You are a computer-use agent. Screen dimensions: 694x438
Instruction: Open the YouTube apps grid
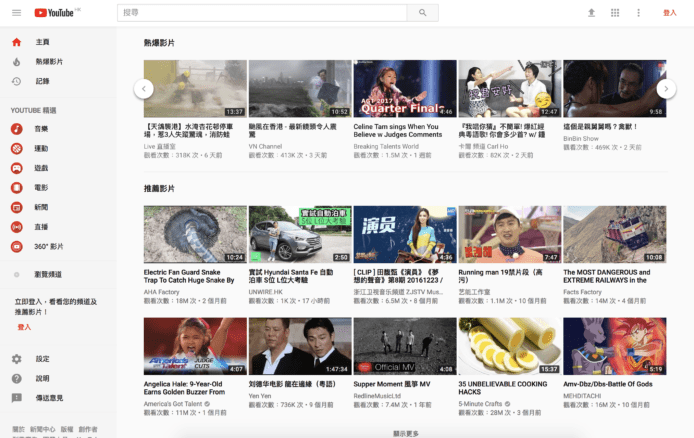(x=614, y=13)
